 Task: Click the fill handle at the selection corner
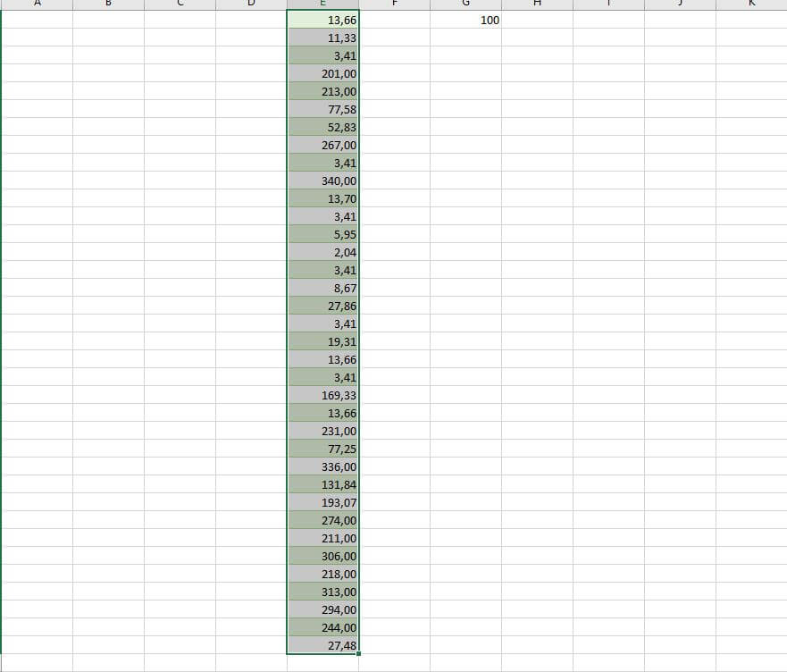point(359,654)
